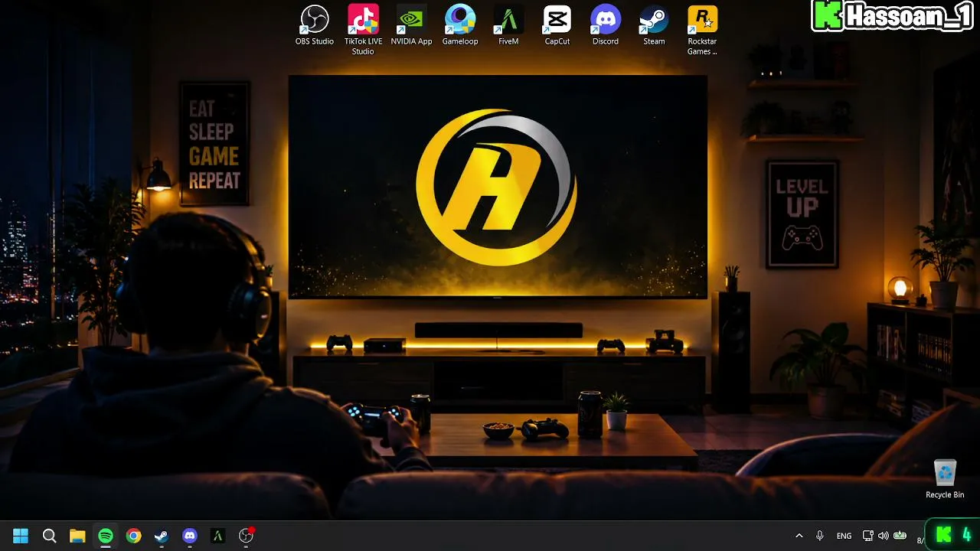
Task: Switch to Spotify in the taskbar
Action: [x=106, y=536]
